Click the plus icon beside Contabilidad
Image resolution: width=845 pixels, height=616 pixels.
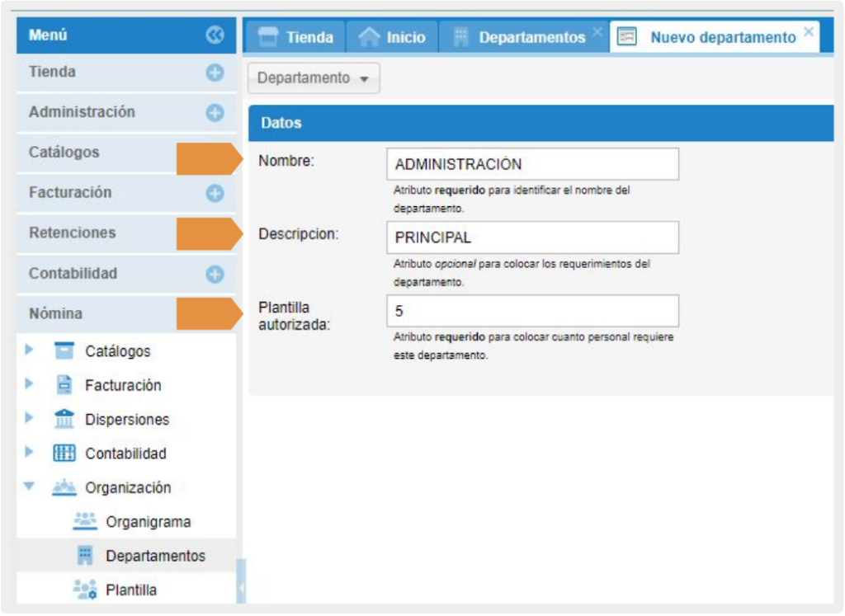click(x=215, y=274)
